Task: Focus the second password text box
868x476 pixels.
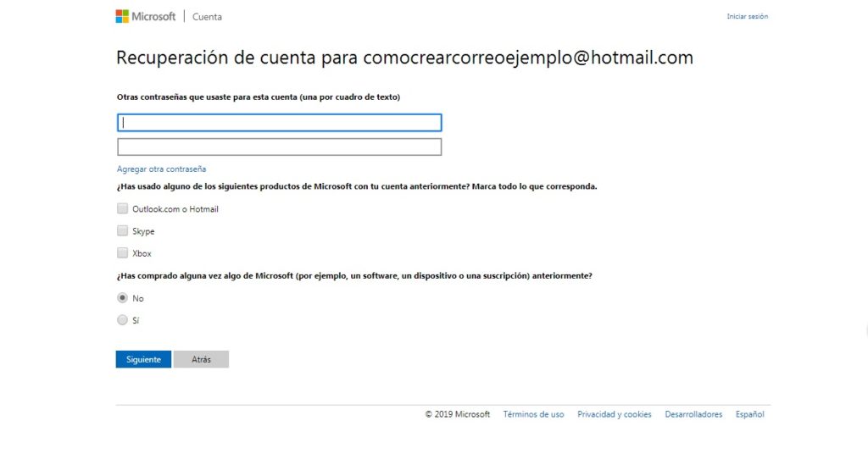Action: click(x=280, y=147)
